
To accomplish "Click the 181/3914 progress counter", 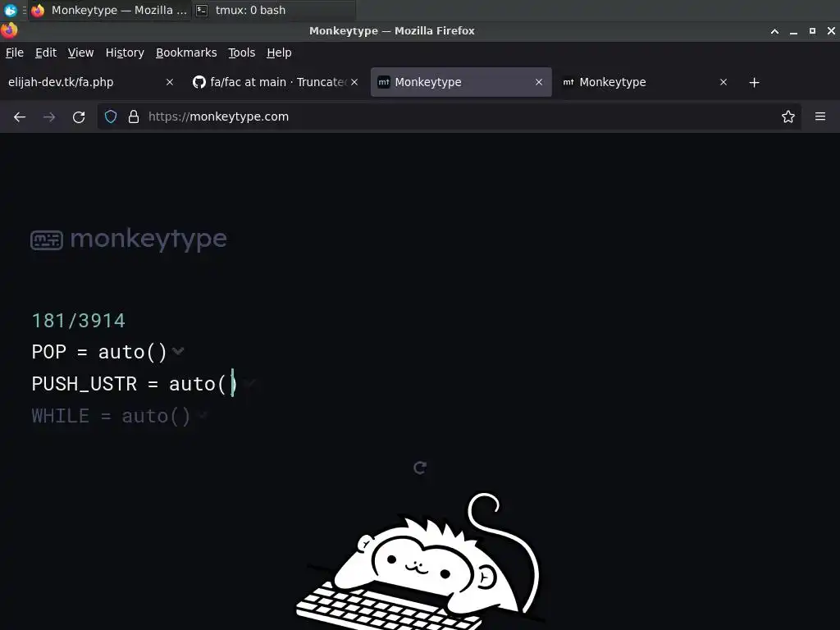I will pyautogui.click(x=78, y=321).
